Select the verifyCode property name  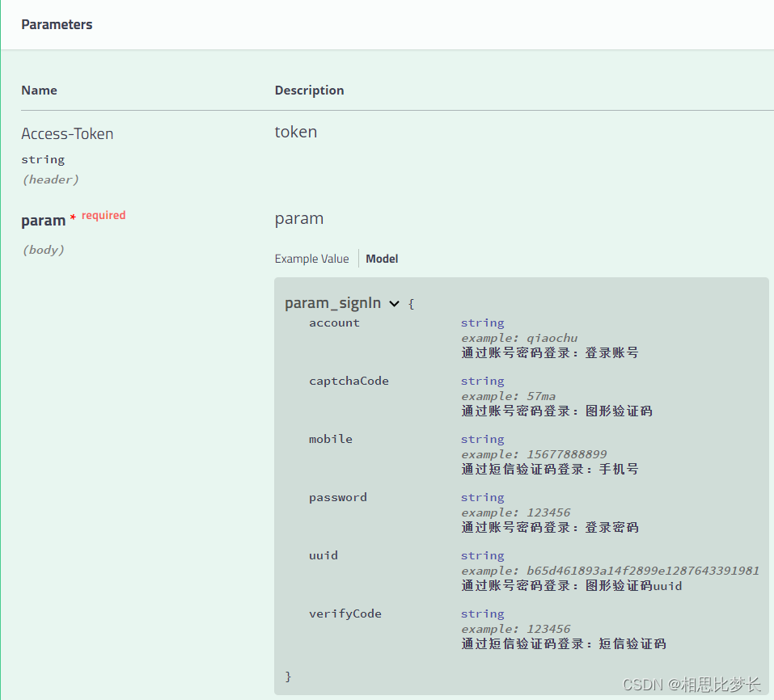pos(345,614)
